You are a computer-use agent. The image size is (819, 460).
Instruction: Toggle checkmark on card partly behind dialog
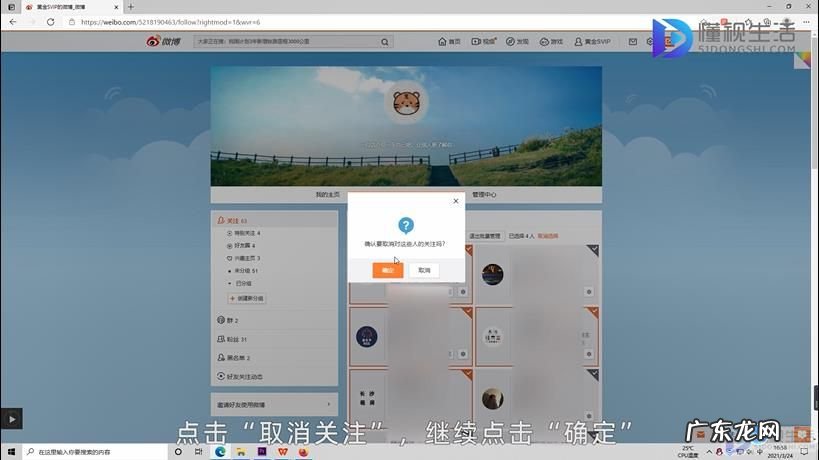pyautogui.click(x=468, y=250)
